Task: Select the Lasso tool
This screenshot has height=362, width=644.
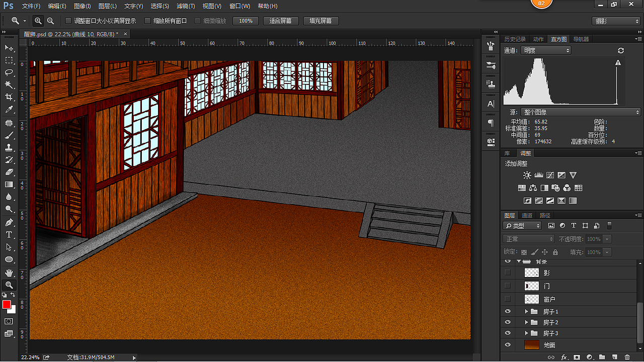Action: pyautogui.click(x=9, y=72)
